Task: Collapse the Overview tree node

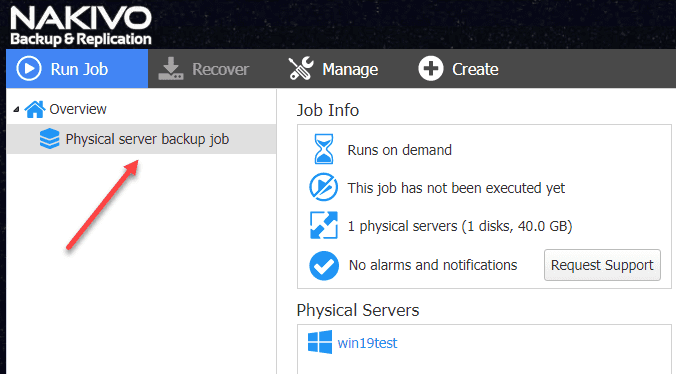Action: (16, 109)
